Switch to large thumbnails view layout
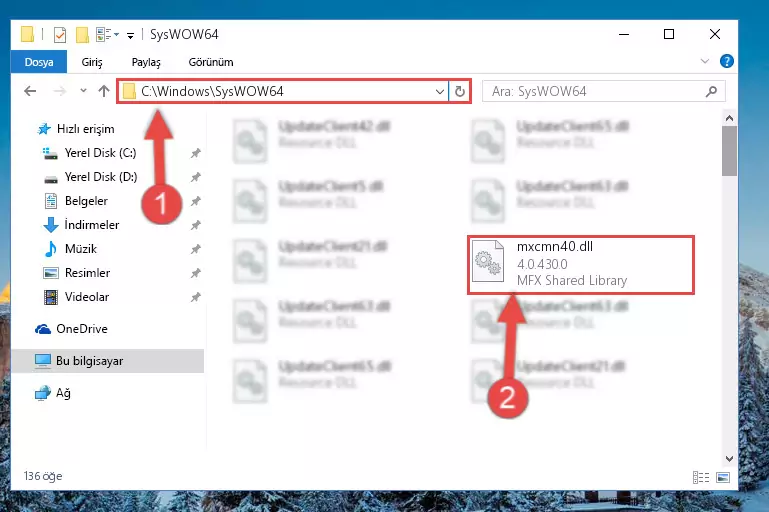The image size is (769, 512). click(723, 477)
